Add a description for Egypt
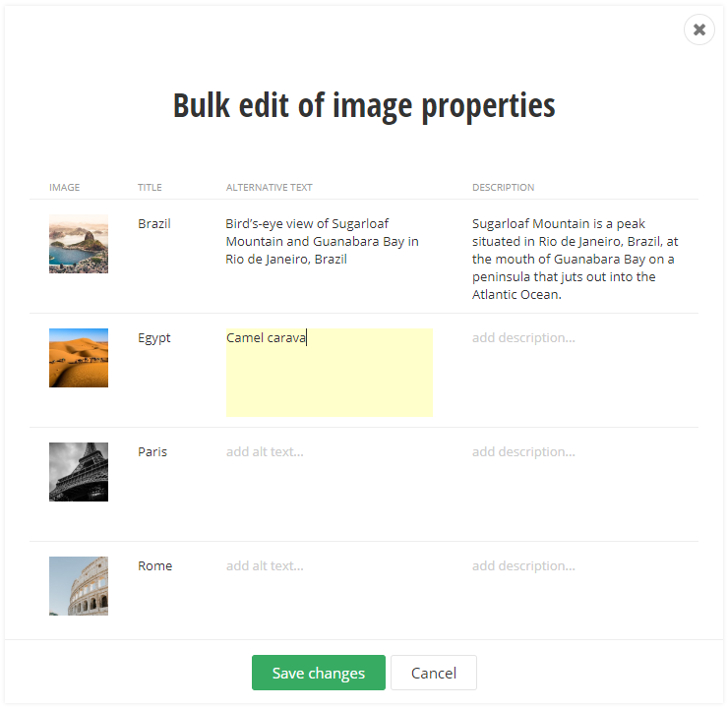This screenshot has width=728, height=708. pos(523,338)
